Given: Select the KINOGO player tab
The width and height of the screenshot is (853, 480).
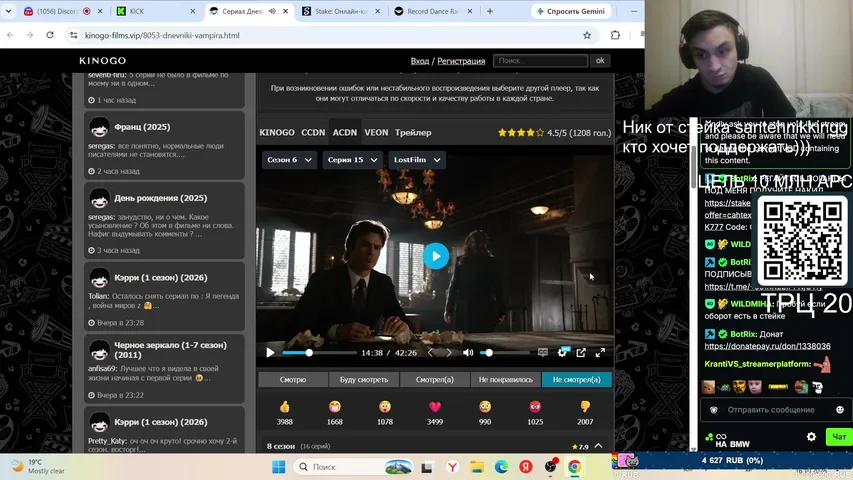Looking at the screenshot, I should [277, 132].
